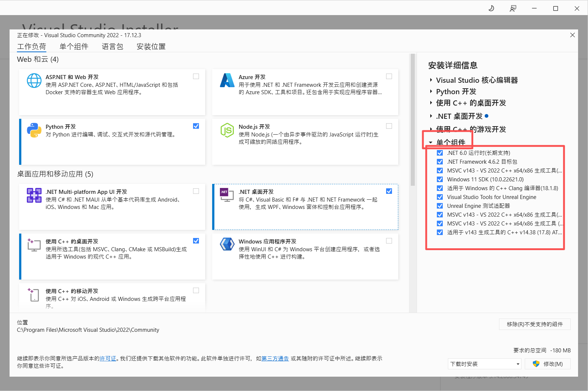Expand the C++ game development details
This screenshot has height=391, width=588.
[431, 129]
